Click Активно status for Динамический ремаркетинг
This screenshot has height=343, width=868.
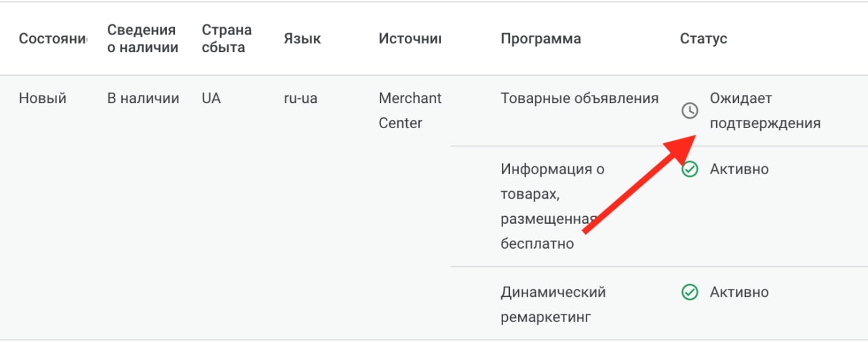point(739,292)
